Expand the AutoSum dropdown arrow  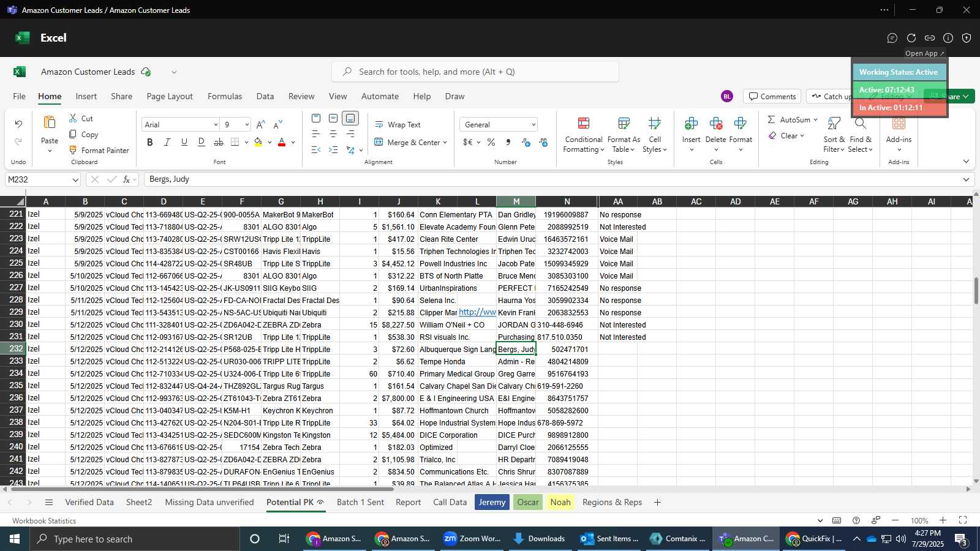point(815,120)
